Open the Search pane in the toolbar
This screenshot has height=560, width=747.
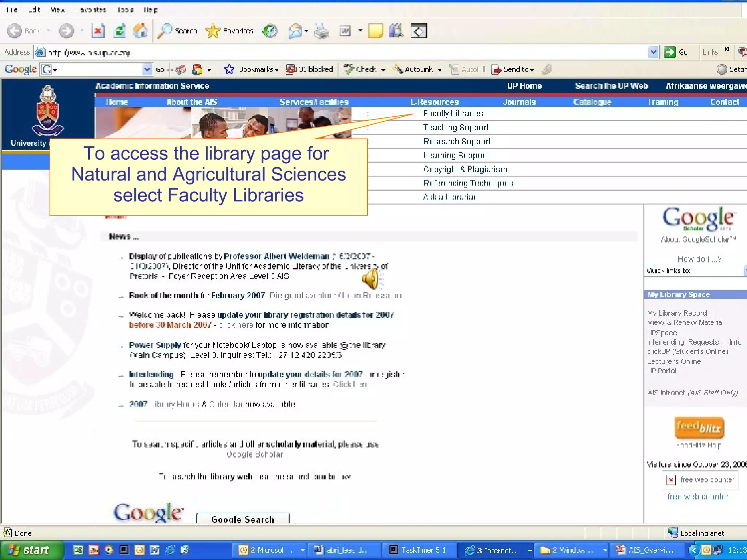(x=178, y=31)
